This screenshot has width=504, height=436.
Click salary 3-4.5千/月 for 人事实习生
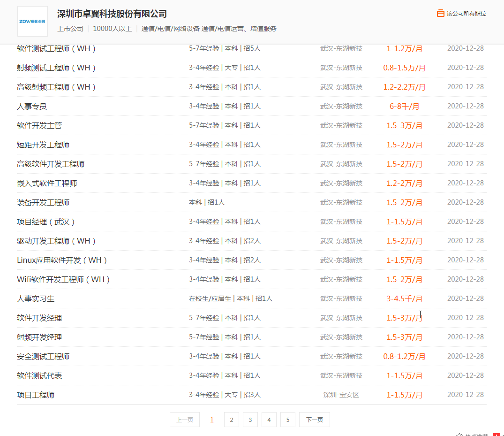(x=404, y=299)
